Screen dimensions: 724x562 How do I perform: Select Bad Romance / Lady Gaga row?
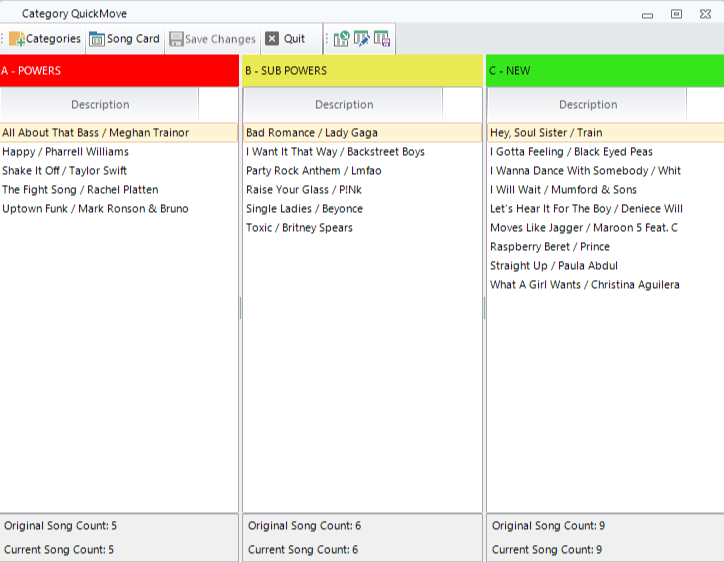311,133
